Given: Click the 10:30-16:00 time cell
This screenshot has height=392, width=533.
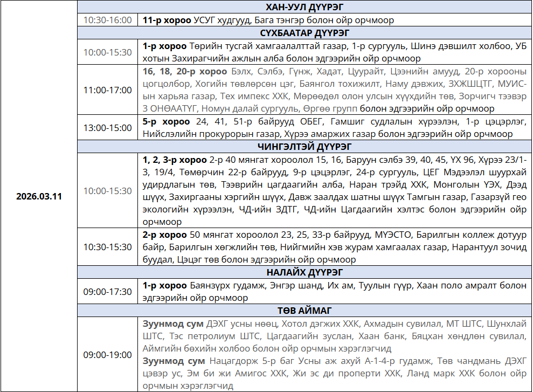Looking at the screenshot, I should [107, 20].
